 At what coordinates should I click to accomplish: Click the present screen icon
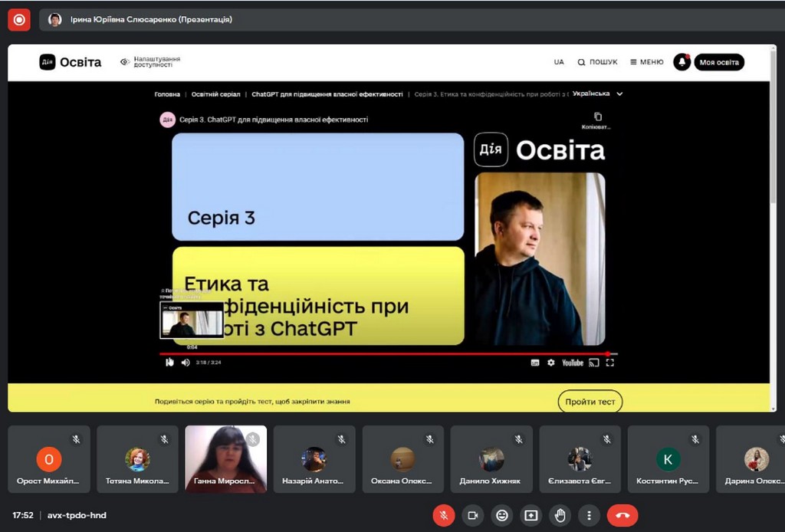pyautogui.click(x=530, y=515)
